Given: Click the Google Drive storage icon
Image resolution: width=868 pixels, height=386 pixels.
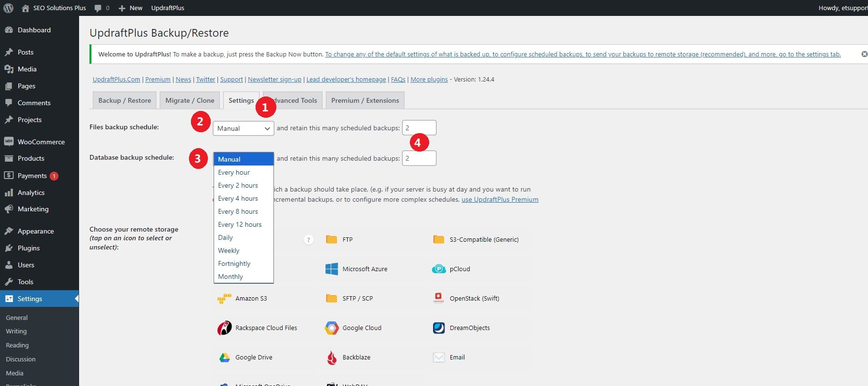Looking at the screenshot, I should 224,358.
